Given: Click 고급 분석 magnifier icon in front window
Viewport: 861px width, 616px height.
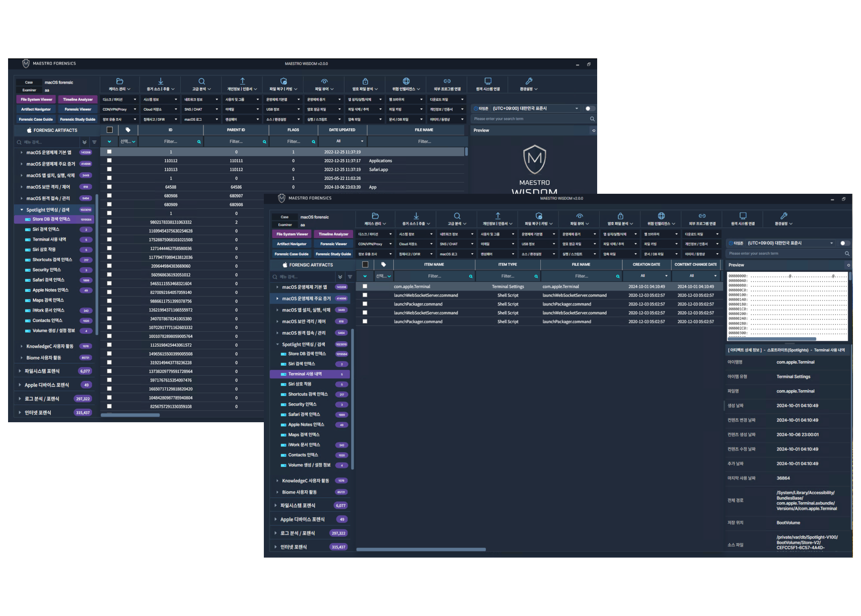Looking at the screenshot, I should pos(457,215).
